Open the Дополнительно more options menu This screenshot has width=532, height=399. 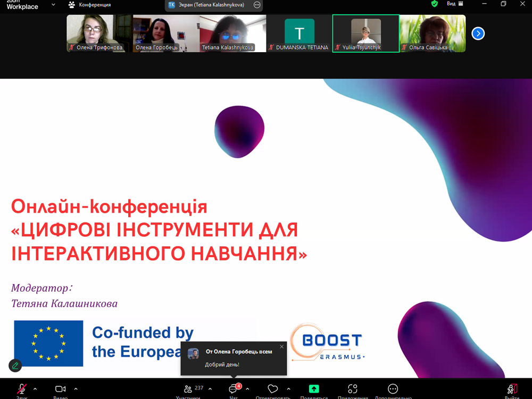click(393, 389)
